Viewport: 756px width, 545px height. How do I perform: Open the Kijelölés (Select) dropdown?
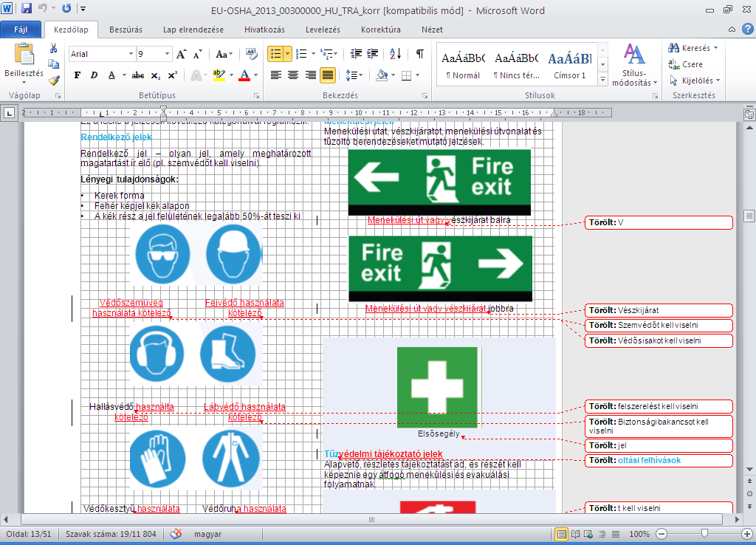(694, 80)
